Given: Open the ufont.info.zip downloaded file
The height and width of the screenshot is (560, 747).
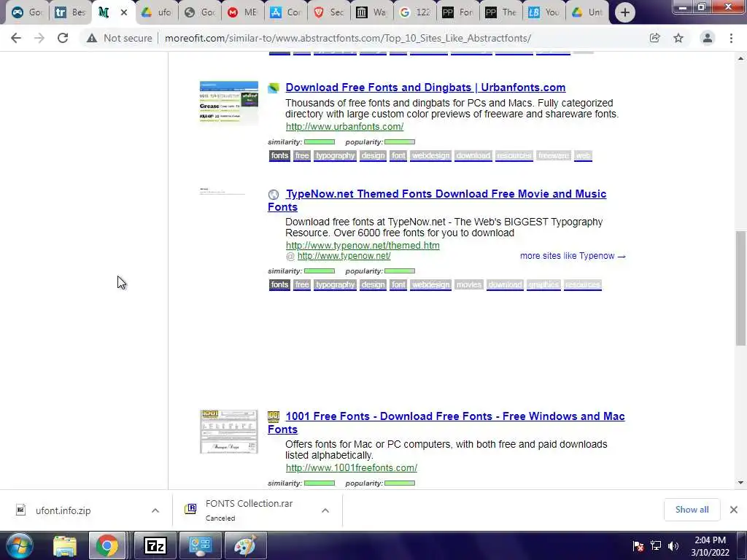Looking at the screenshot, I should [63, 510].
